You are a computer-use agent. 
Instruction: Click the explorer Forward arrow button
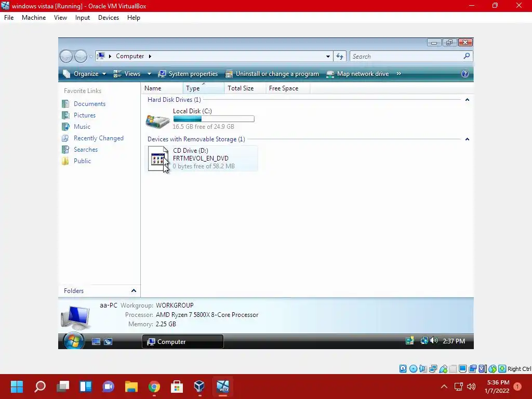click(x=81, y=56)
